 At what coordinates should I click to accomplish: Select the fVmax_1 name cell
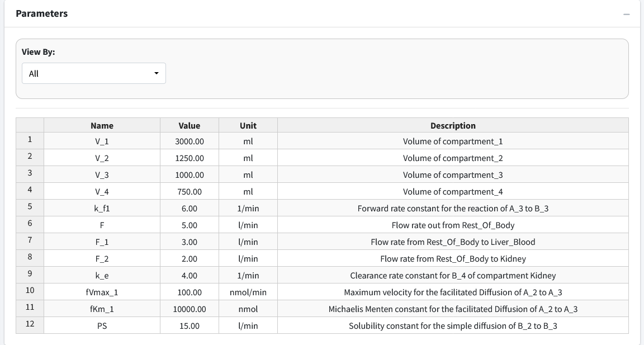pyautogui.click(x=102, y=292)
